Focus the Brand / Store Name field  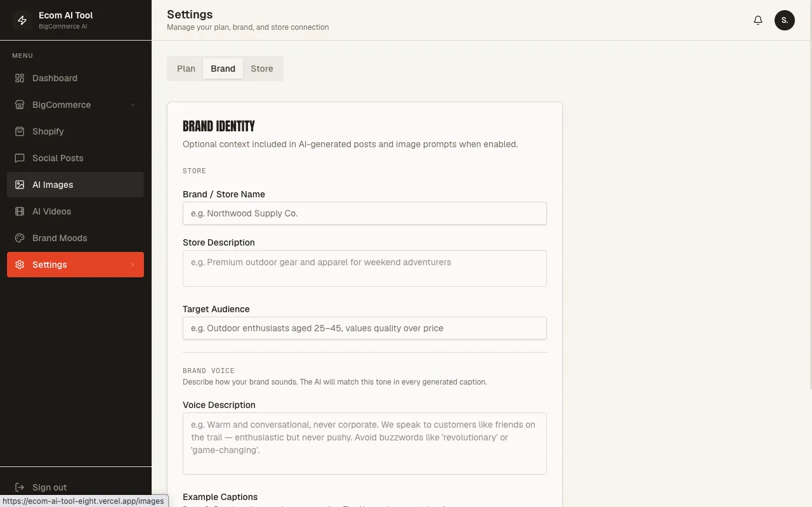pos(365,213)
